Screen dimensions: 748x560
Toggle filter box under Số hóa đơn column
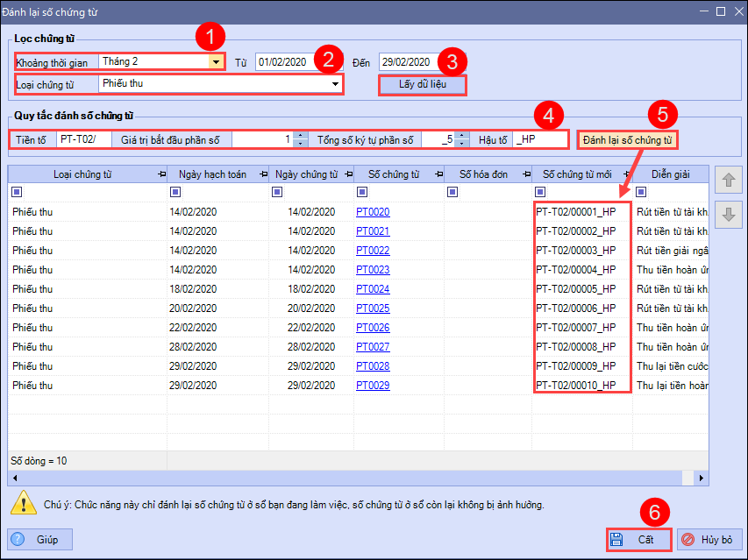(x=452, y=192)
